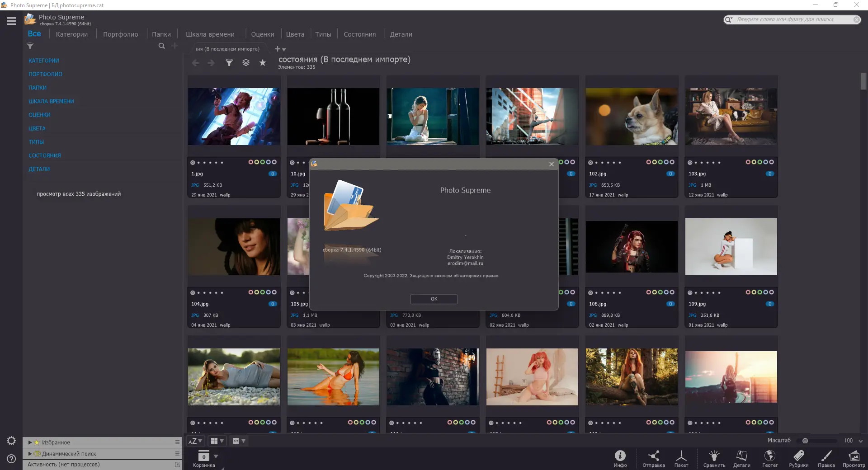
Task: Mark 104.jpg as rejected with the X circle
Action: click(193, 293)
